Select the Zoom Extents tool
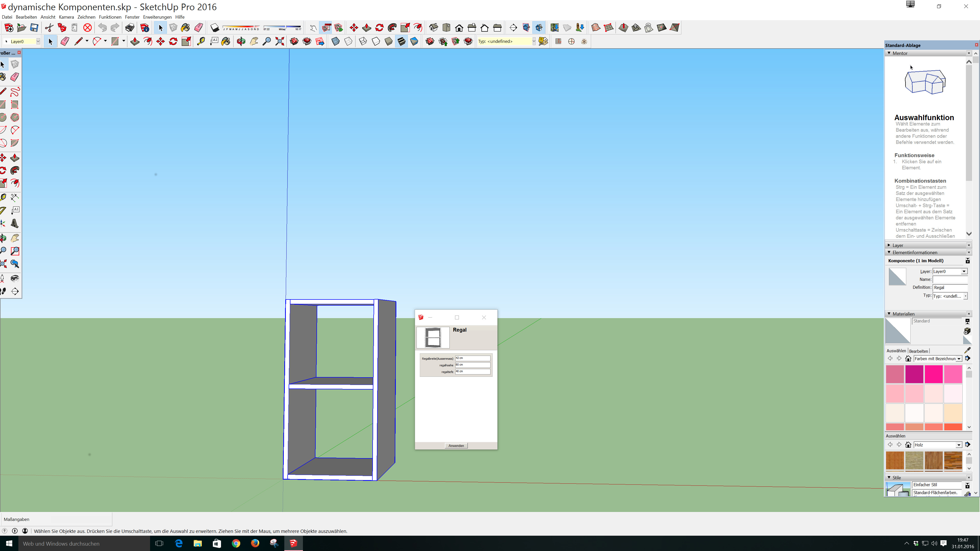The width and height of the screenshot is (980, 551). point(280,41)
